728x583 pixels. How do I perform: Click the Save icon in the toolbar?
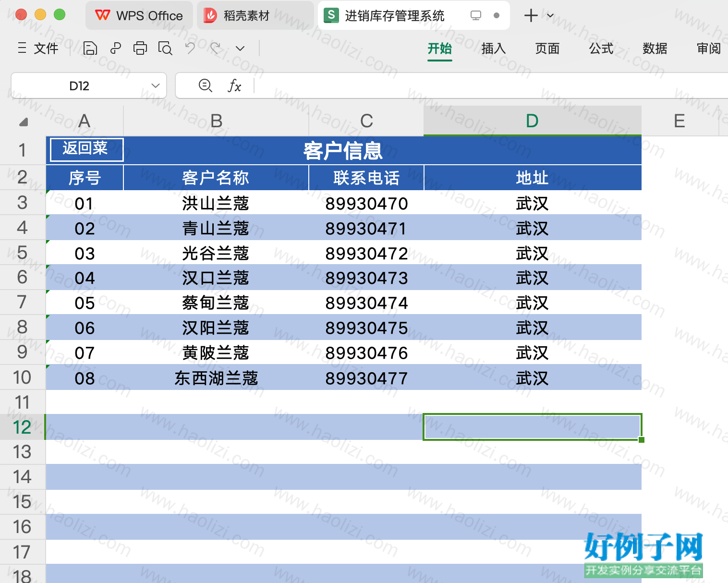[90, 48]
